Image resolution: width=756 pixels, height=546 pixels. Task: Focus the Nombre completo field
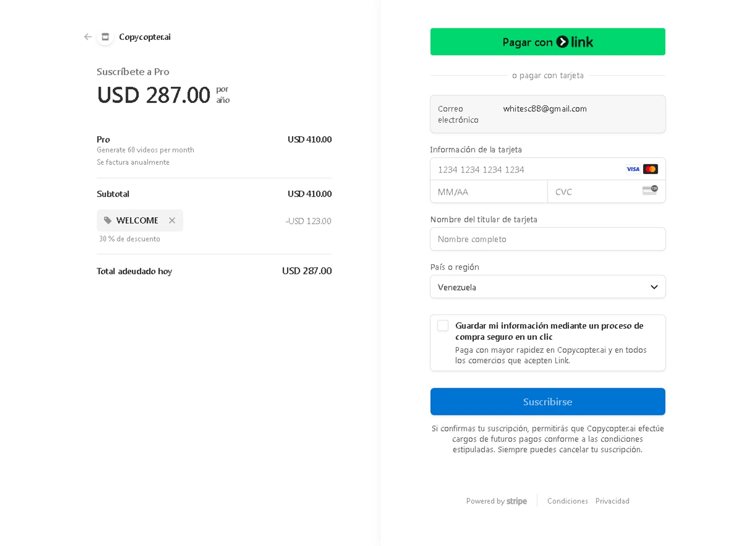[548, 239]
